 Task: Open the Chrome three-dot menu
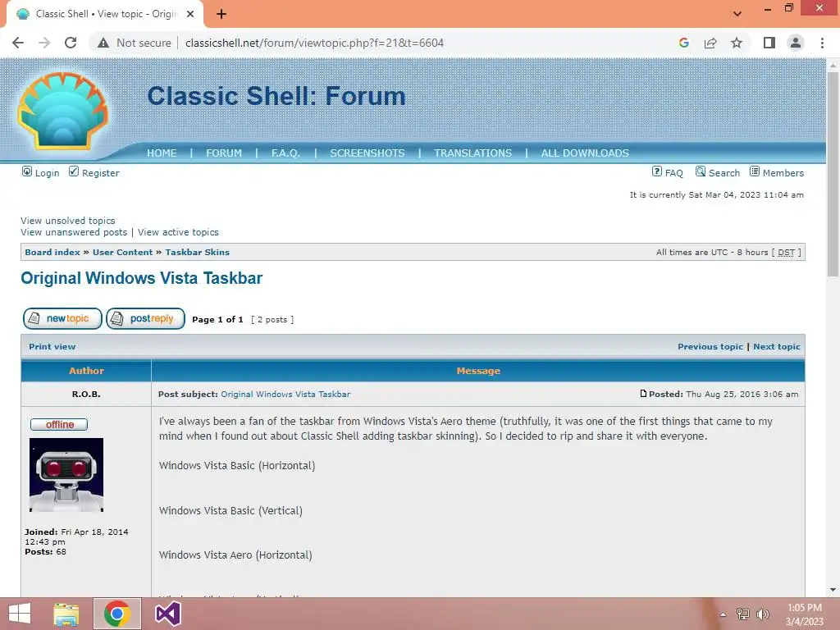coord(822,43)
